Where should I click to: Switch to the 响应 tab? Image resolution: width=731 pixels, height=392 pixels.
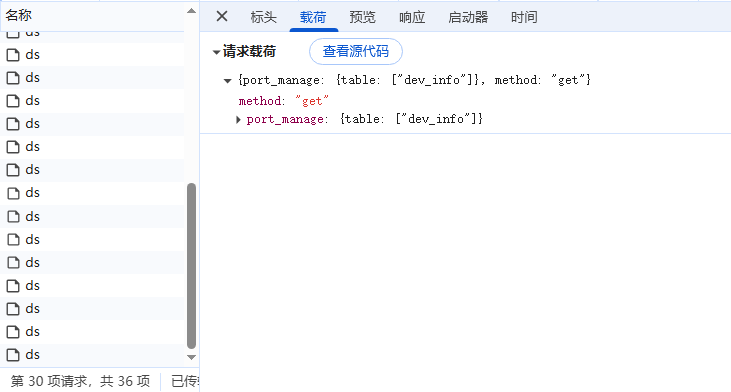[x=412, y=17]
